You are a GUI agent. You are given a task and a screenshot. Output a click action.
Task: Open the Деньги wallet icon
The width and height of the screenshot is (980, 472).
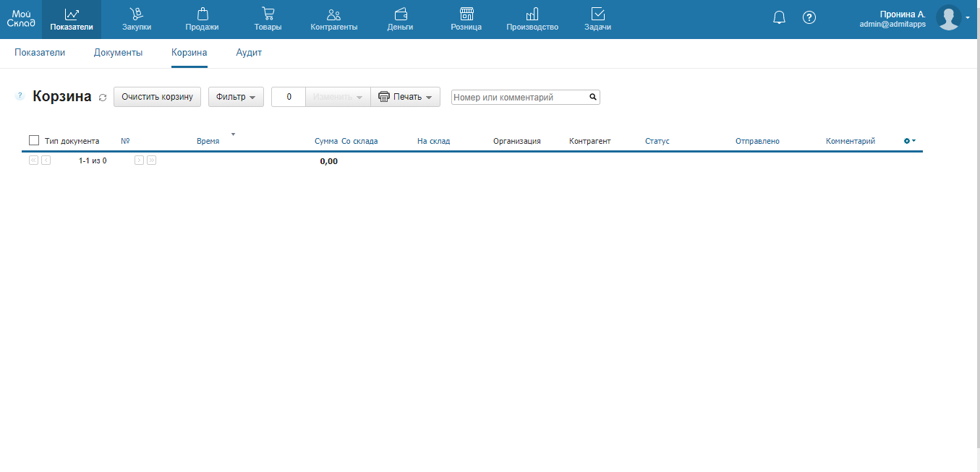coord(400,14)
